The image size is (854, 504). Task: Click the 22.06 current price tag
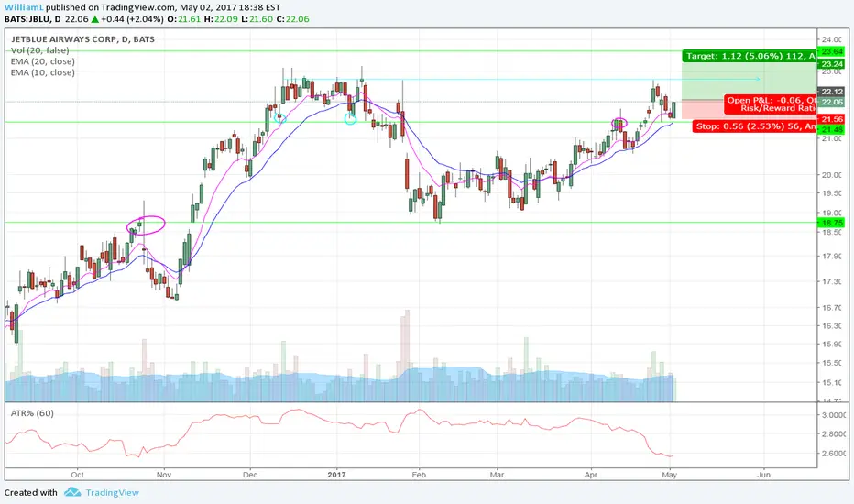click(832, 102)
